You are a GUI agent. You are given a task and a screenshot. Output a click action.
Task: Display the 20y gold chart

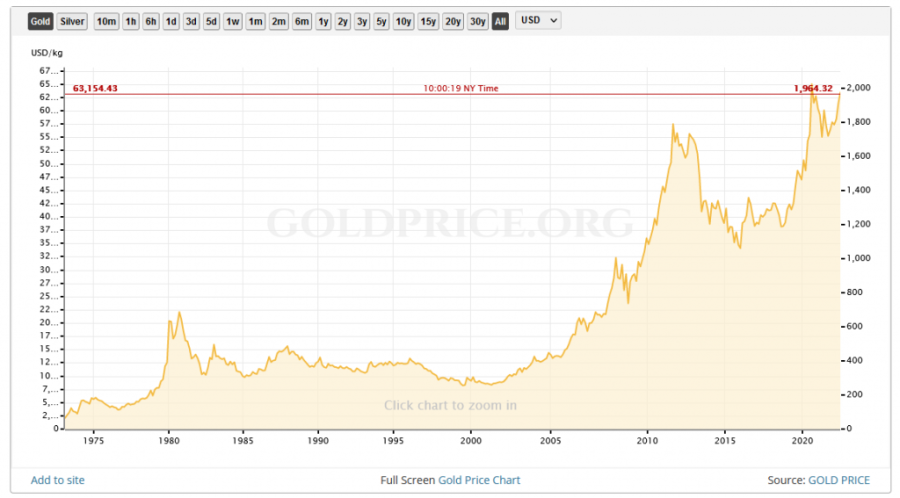coord(453,21)
